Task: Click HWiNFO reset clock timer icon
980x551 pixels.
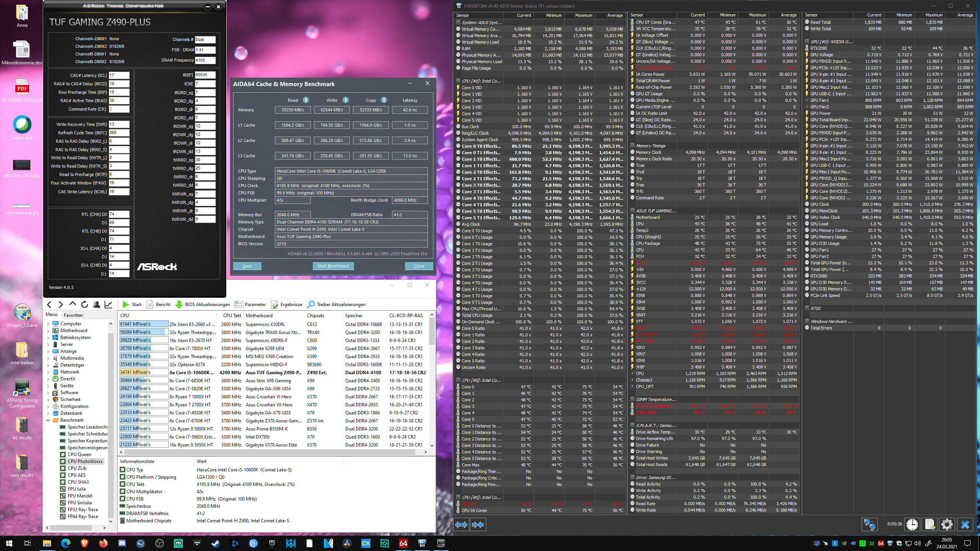Action: [912, 524]
